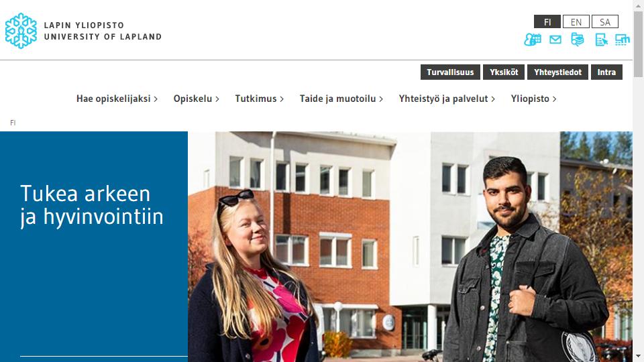Open the Taide ja muotoilu menu
Image resolution: width=644 pixels, height=362 pixels.
[x=341, y=99]
